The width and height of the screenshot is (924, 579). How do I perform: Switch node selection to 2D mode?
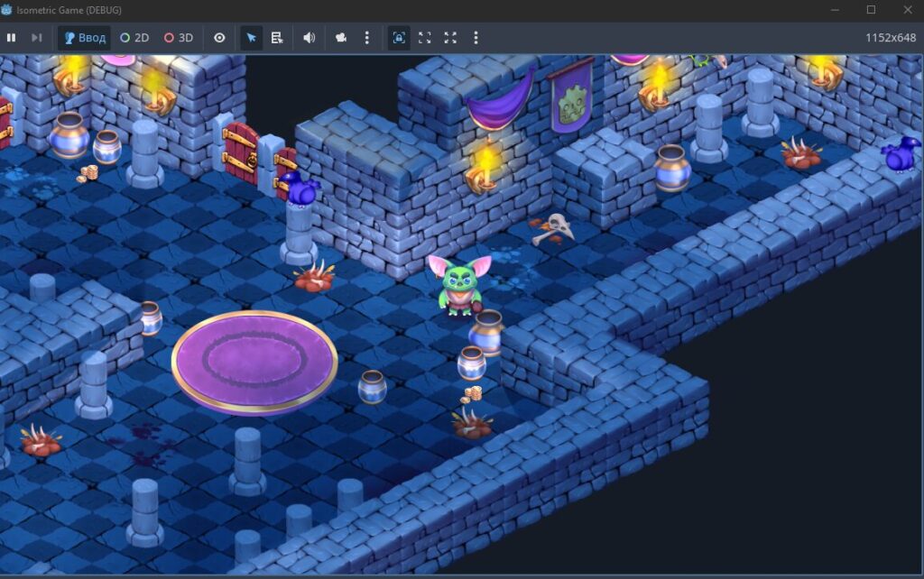click(134, 38)
